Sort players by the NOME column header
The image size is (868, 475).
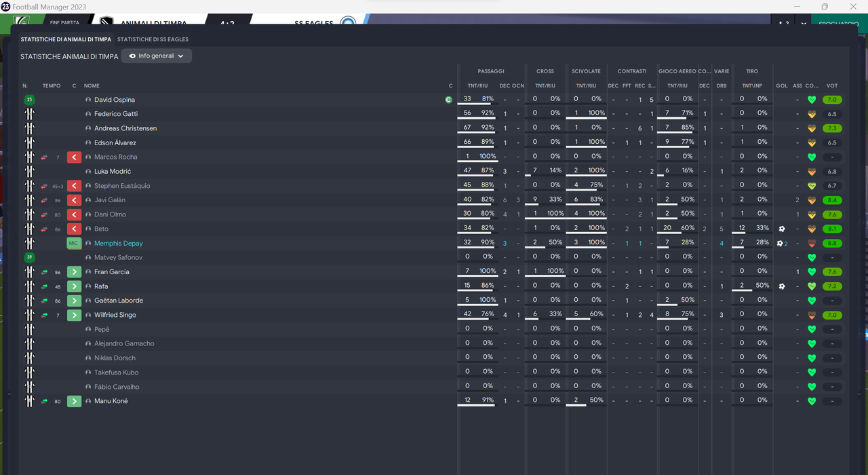(x=92, y=86)
